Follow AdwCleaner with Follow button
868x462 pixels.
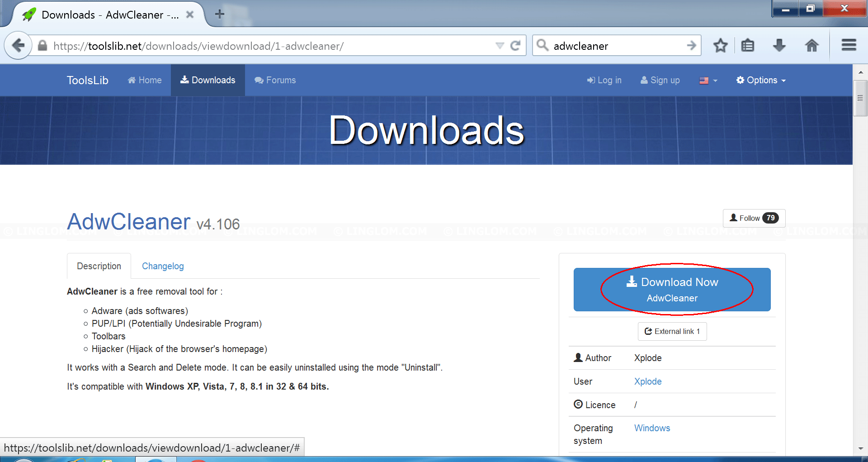click(x=754, y=218)
